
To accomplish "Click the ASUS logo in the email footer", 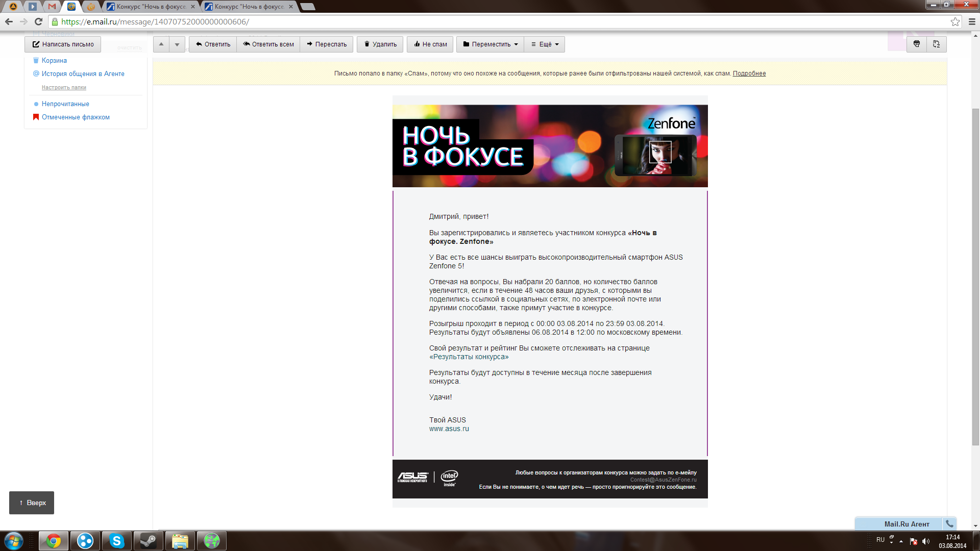I will coord(412,477).
